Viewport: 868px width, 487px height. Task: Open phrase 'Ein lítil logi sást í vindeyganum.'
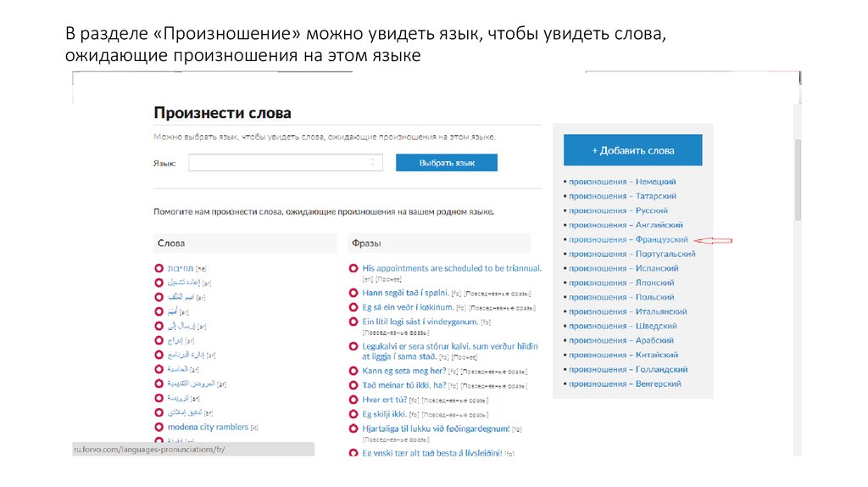[420, 322]
